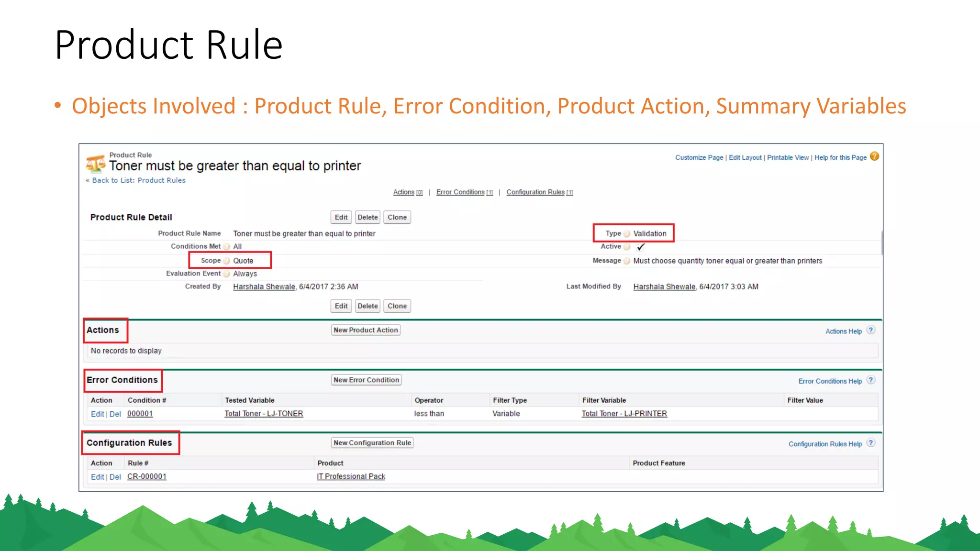Click the top Delete button
Viewport: 980px width, 551px height.
pyautogui.click(x=367, y=217)
